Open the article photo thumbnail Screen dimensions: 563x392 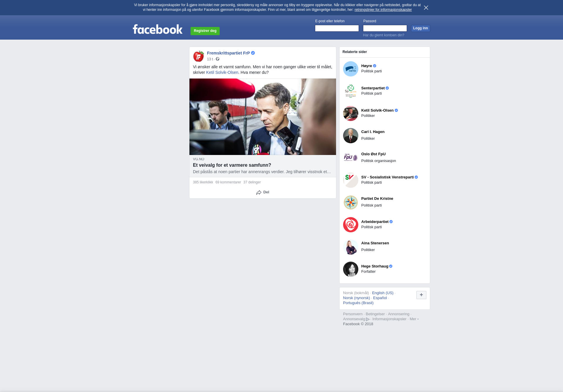click(x=263, y=117)
